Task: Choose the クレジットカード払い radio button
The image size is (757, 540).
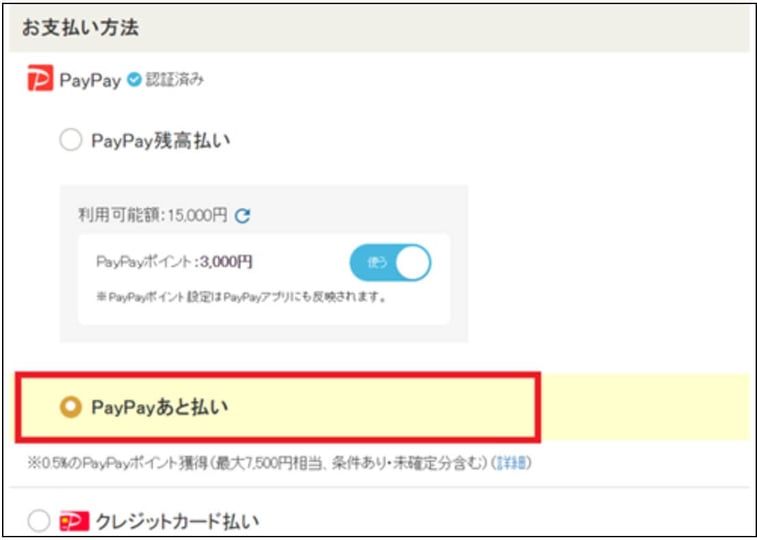Action: click(x=38, y=521)
